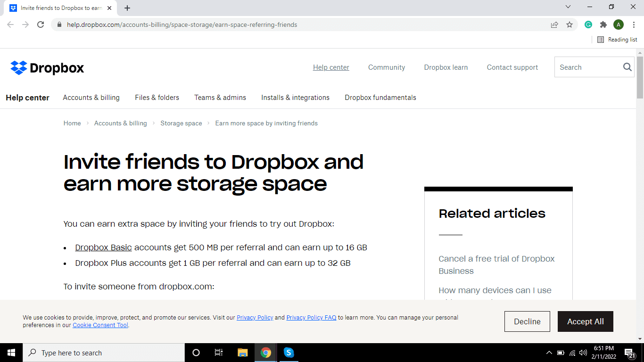
Task: Open the Files & folders category
Action: point(157,98)
